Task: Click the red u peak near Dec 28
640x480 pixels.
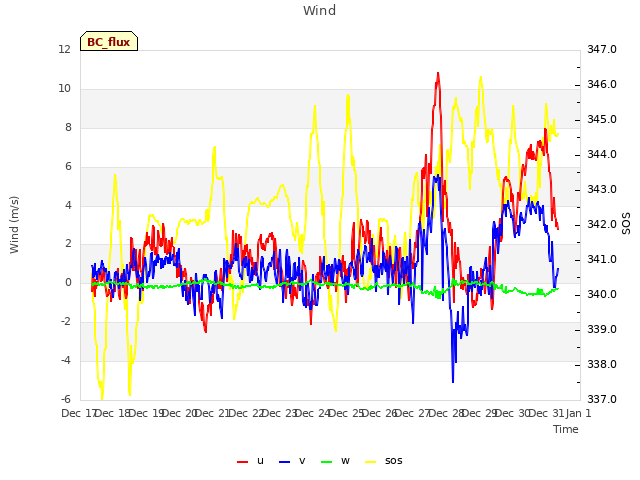Action: [438, 73]
